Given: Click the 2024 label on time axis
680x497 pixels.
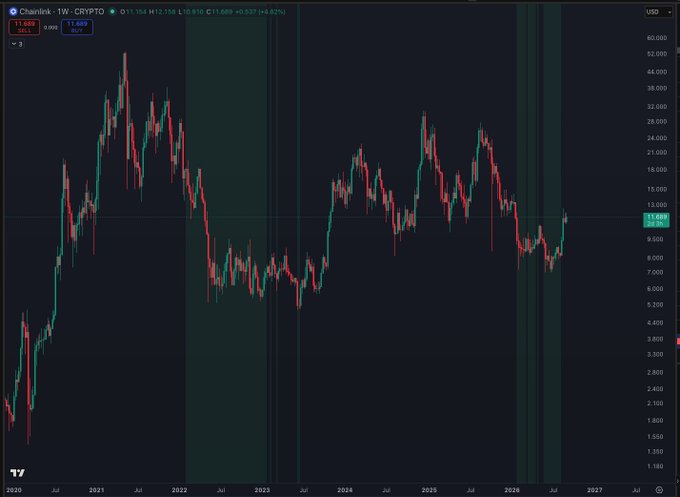Looking at the screenshot, I should coord(345,490).
